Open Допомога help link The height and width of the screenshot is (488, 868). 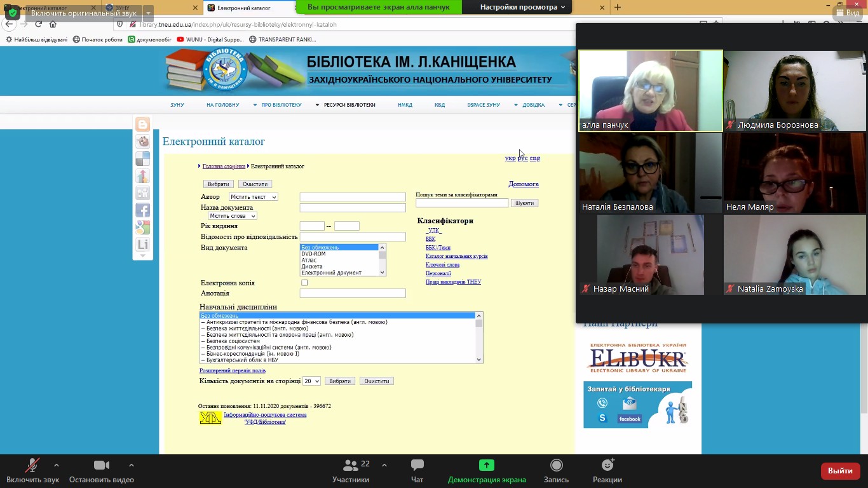(x=524, y=184)
